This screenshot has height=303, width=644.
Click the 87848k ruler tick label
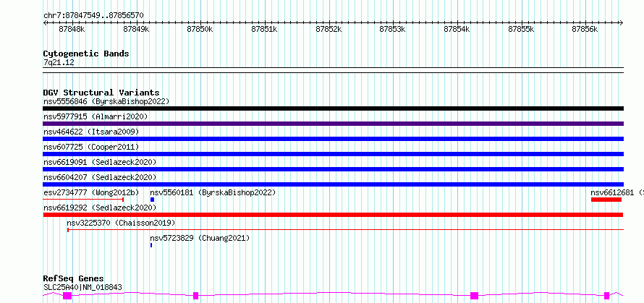point(72,29)
